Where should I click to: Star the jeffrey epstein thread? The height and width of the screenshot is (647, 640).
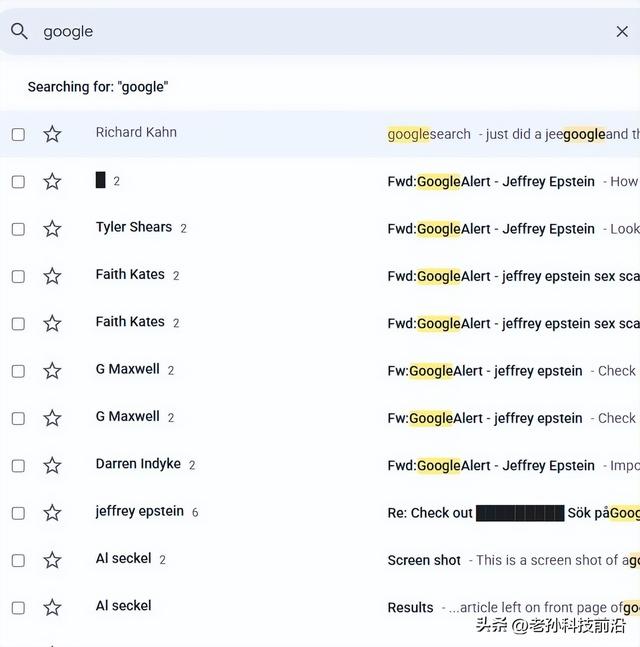point(52,513)
